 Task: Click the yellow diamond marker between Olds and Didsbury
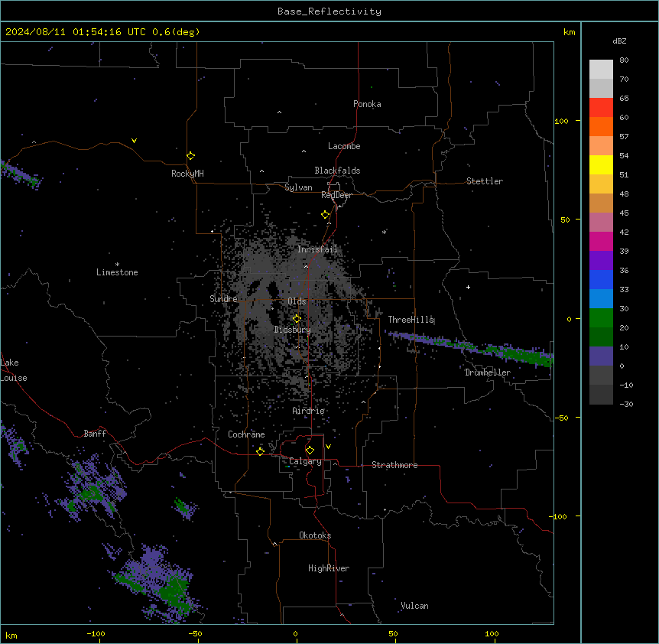(x=297, y=319)
